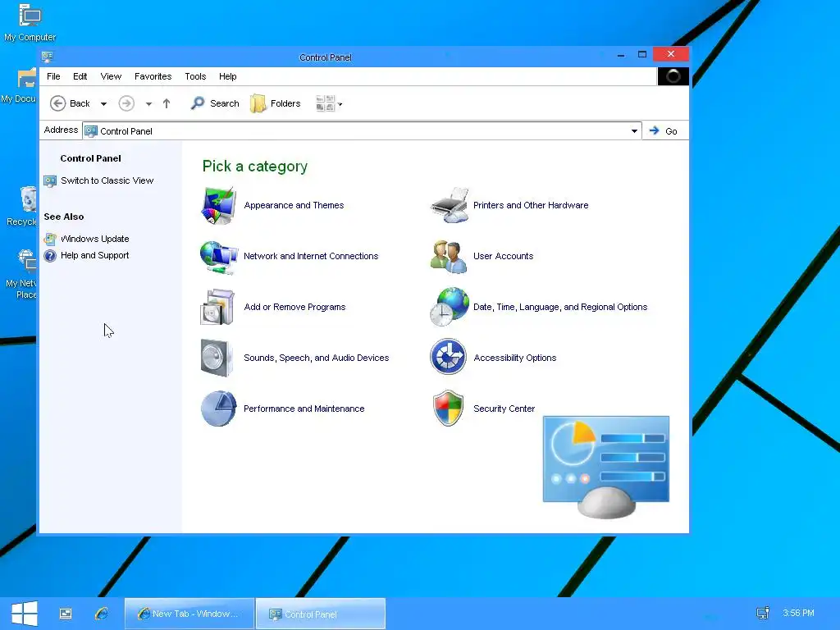Open the Sounds, Speech speaker icon
This screenshot has height=630, width=840.
click(x=217, y=358)
